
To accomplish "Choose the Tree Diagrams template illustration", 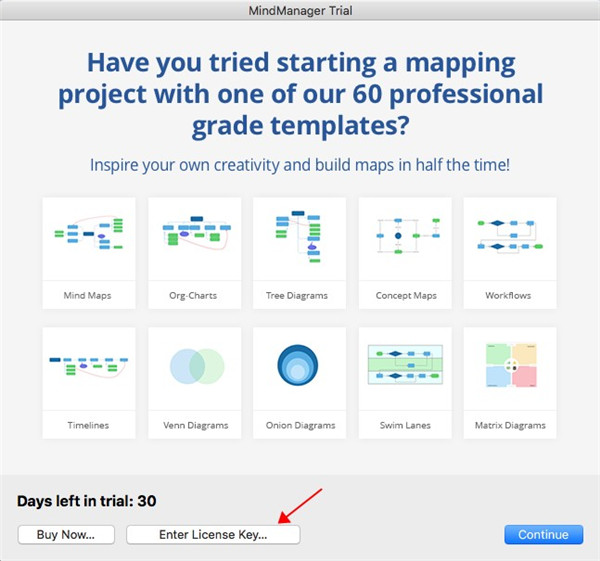I will click(x=298, y=236).
